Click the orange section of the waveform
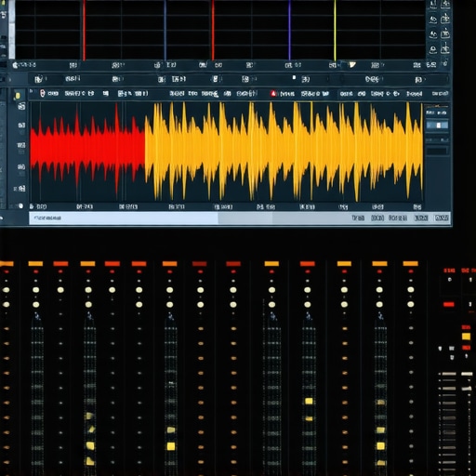476x476 pixels. click(284, 152)
